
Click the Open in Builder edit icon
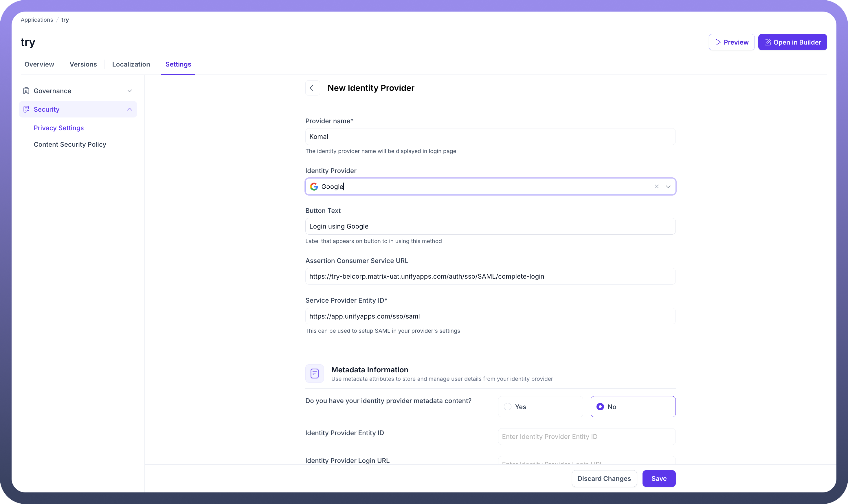click(768, 42)
